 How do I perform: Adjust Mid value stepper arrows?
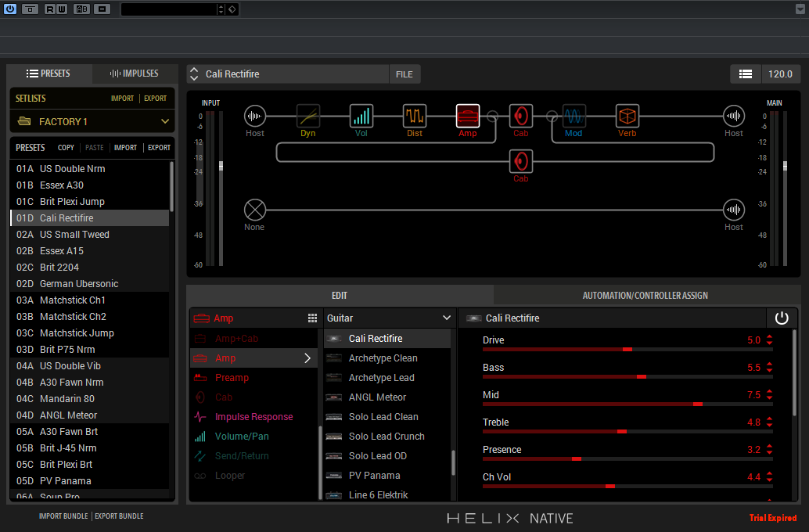(769, 395)
